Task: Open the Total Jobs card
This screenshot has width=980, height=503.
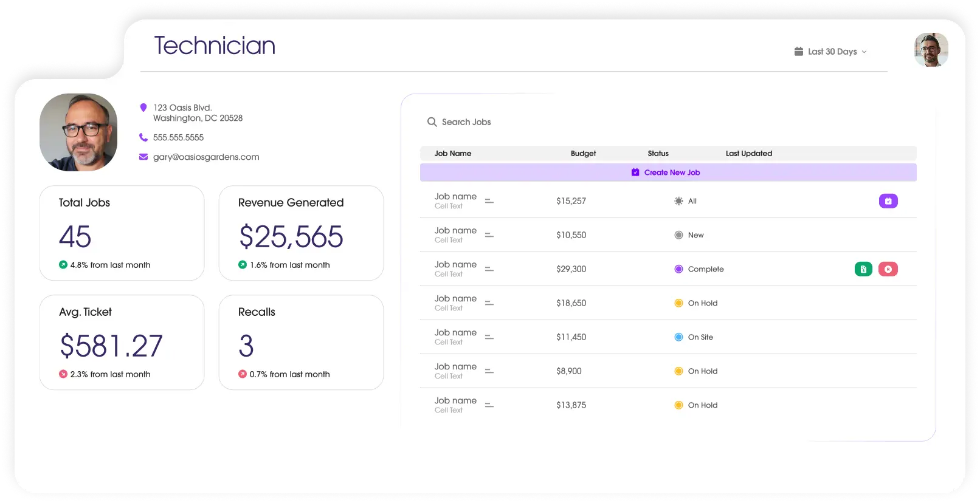Action: coord(122,233)
